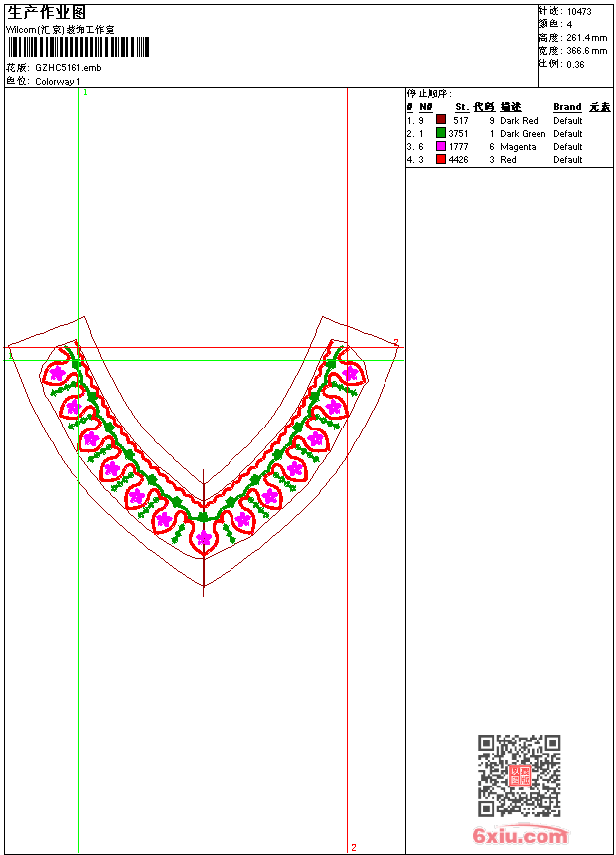Select the width value 366.6mm
616x855 pixels.
pos(586,51)
